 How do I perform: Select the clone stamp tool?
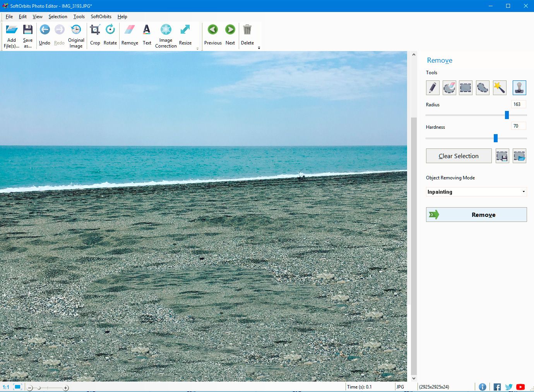pyautogui.click(x=519, y=88)
